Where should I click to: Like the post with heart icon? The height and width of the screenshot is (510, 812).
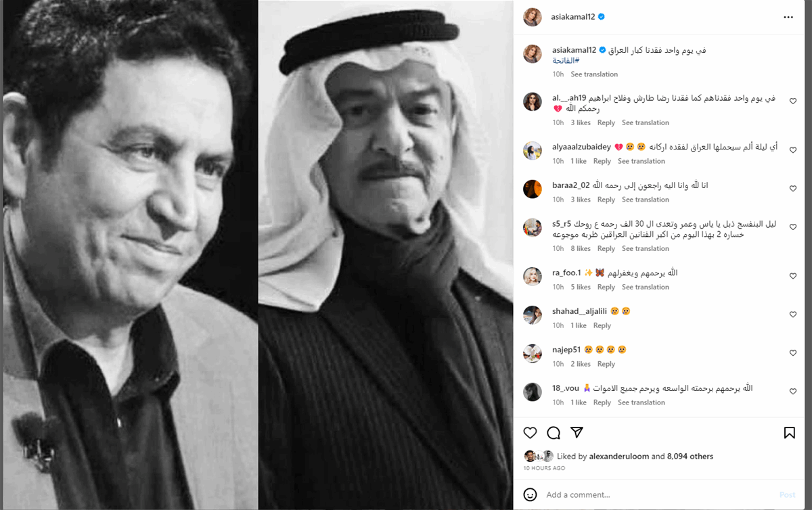coord(531,433)
